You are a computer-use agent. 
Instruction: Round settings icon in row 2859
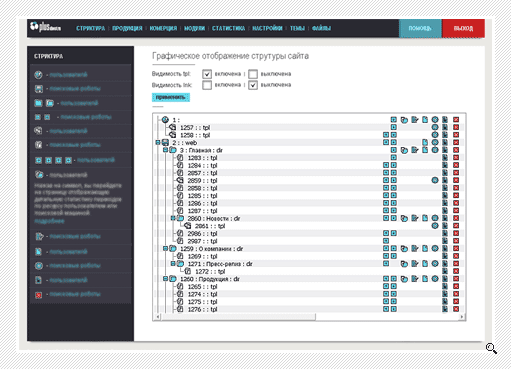coord(435,180)
